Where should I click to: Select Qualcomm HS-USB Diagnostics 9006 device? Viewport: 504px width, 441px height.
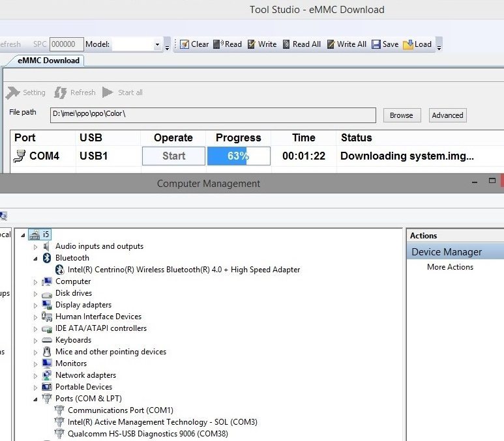(x=147, y=434)
